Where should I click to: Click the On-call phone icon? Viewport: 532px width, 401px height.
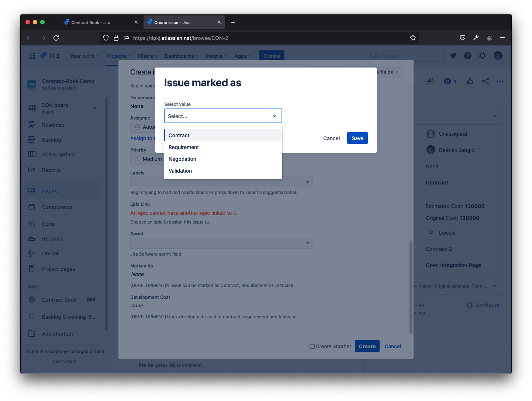[x=32, y=253]
